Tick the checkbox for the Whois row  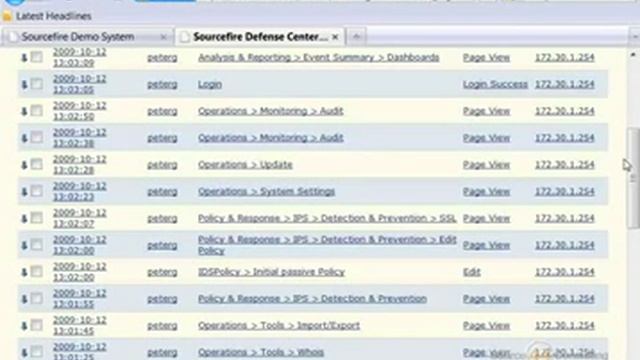37,352
